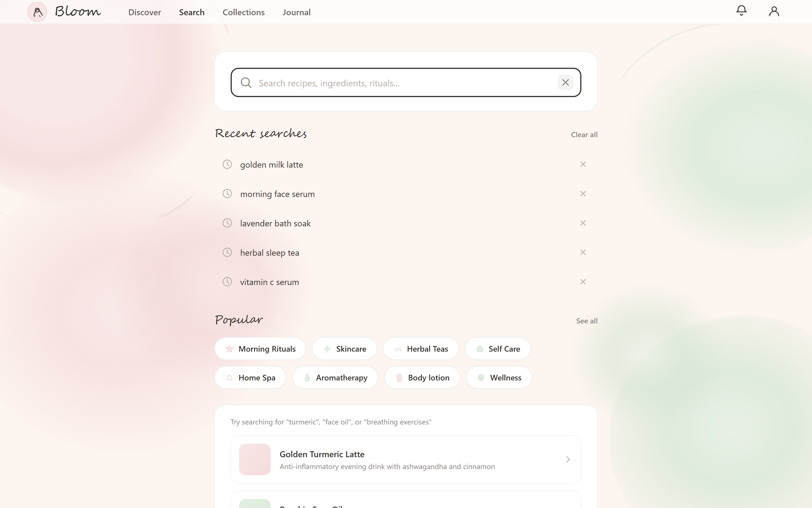Image resolution: width=812 pixels, height=508 pixels.
Task: Click clock icon beside 'morning face serum'
Action: [x=227, y=194]
